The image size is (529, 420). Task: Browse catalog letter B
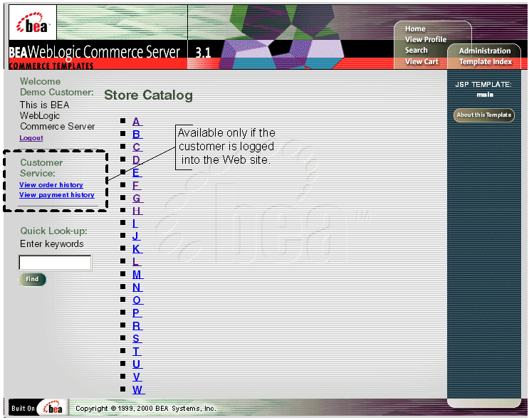[x=137, y=135]
